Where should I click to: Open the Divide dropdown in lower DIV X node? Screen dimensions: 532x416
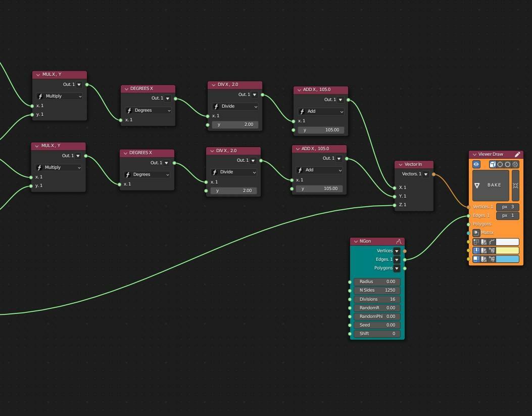tap(233, 172)
